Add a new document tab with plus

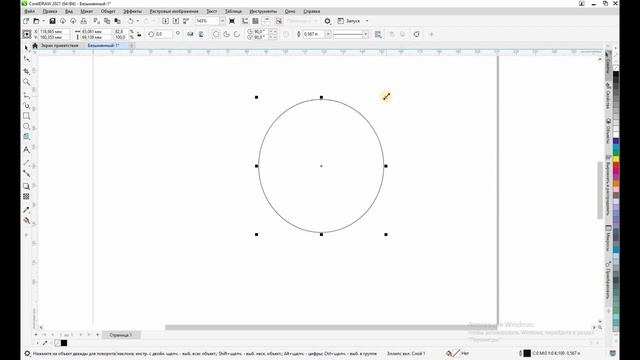pyautogui.click(x=132, y=46)
